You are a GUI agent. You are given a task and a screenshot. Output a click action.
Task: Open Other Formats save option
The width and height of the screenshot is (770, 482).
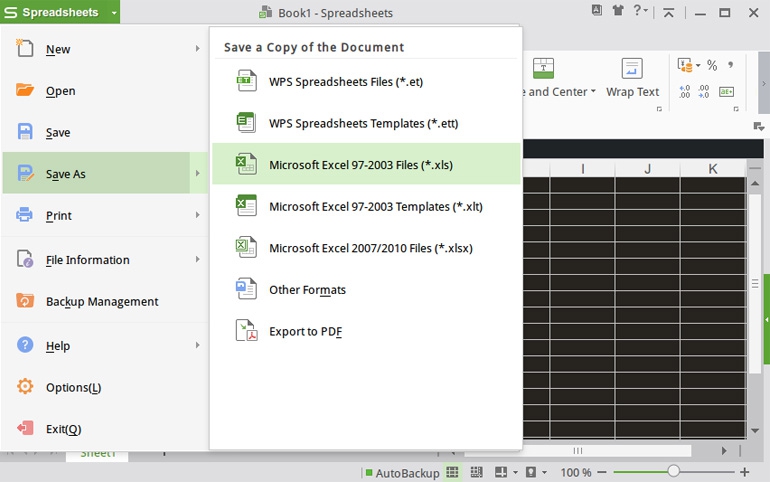307,290
